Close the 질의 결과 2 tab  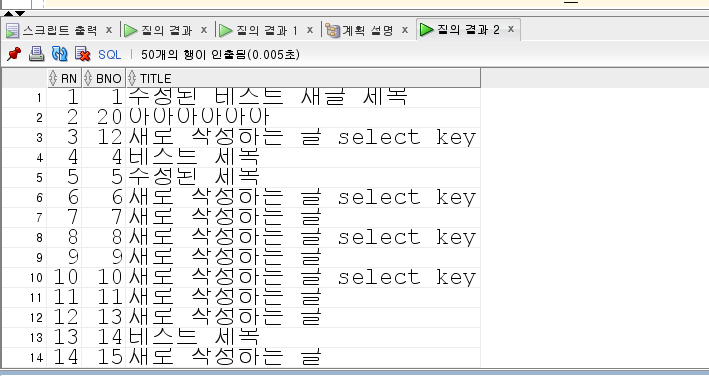510,29
